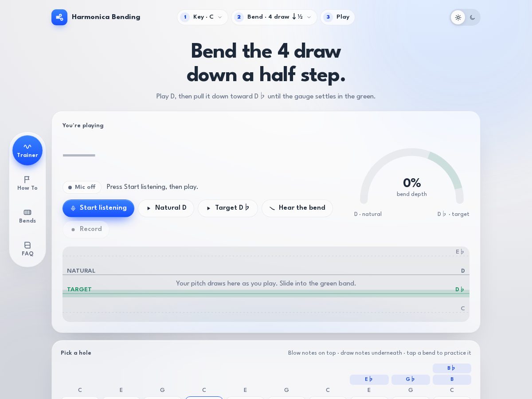Click the Harmonica Bending logo icon

click(x=59, y=17)
